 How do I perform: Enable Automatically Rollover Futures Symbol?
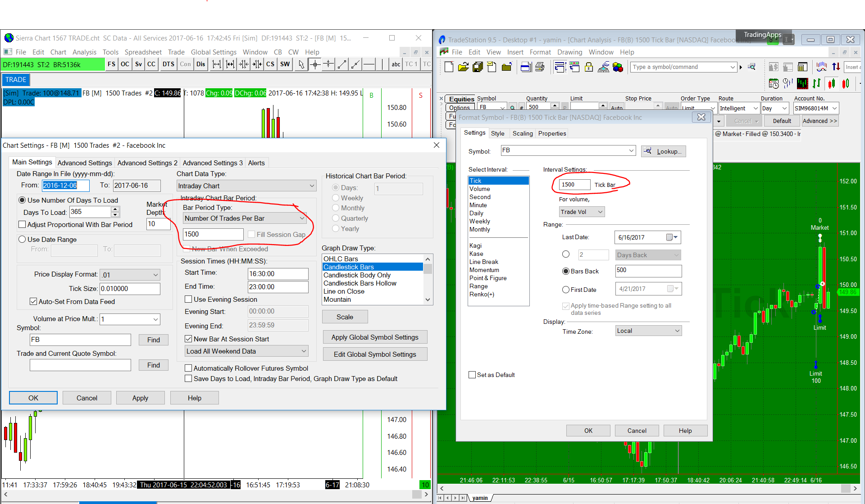click(188, 368)
